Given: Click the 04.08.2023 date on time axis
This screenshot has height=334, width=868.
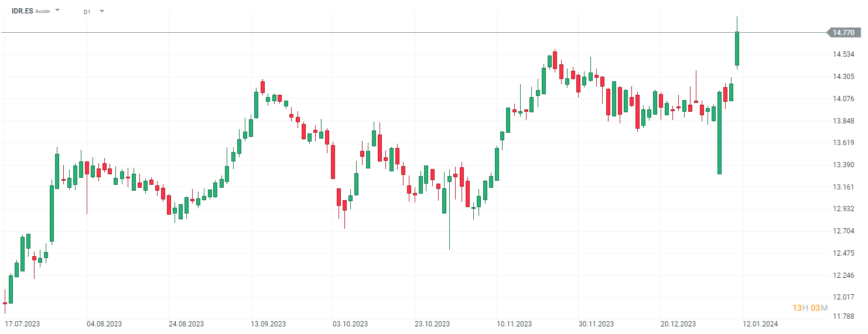Looking at the screenshot, I should (x=104, y=323).
